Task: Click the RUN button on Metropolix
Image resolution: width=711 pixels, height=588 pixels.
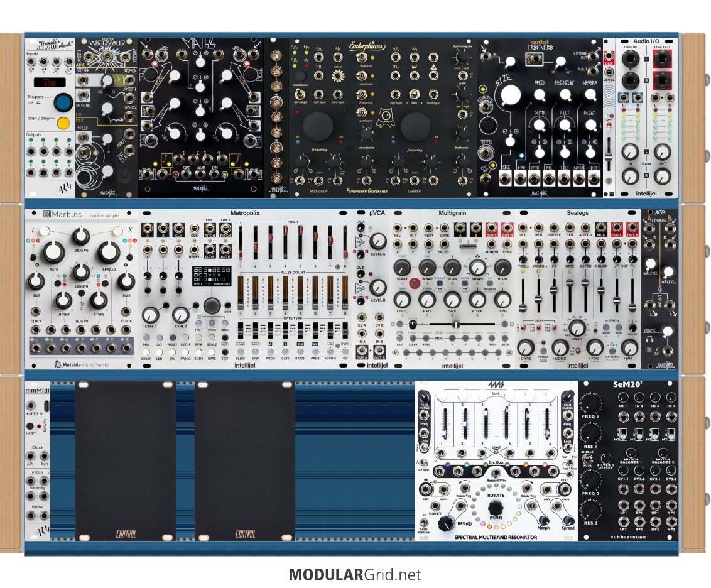Action: tap(146, 339)
